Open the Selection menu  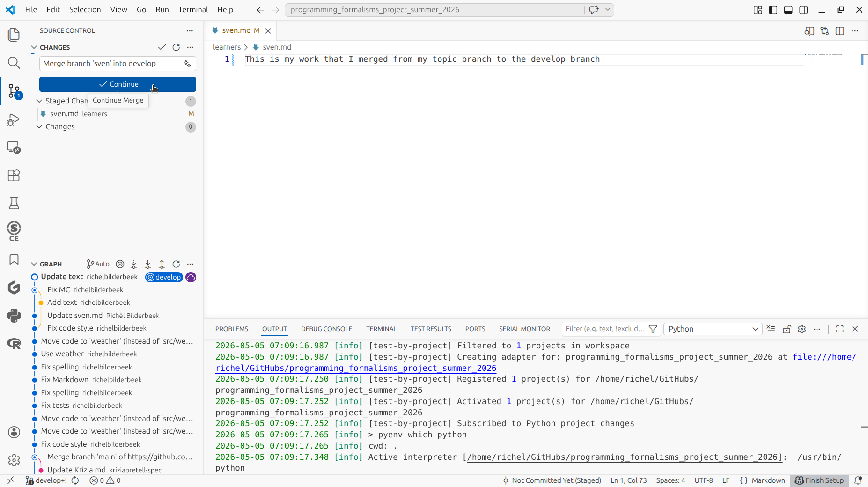tap(85, 10)
